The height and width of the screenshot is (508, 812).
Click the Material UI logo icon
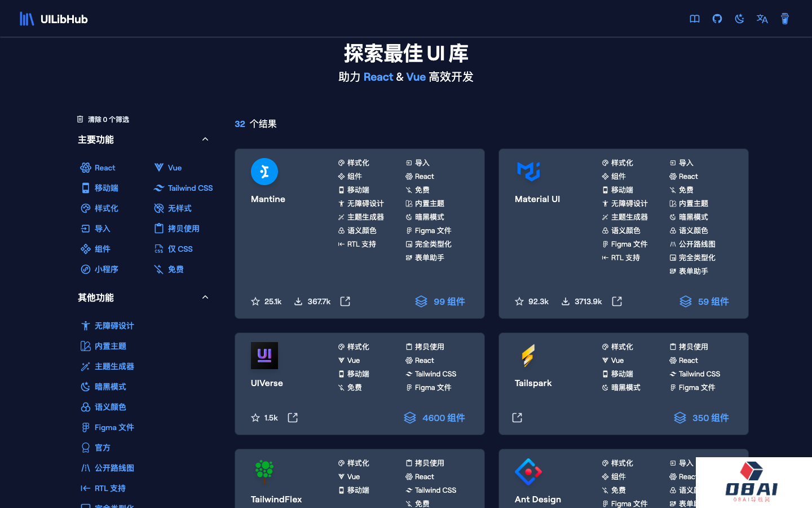528,172
